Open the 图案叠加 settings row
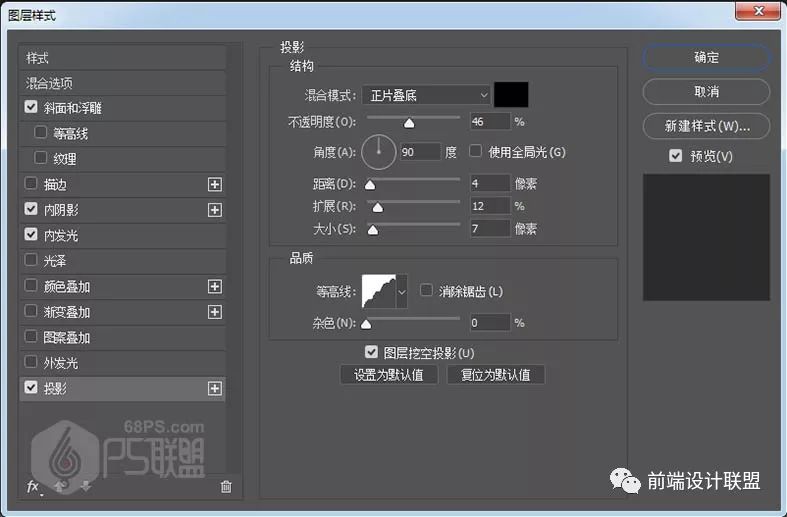787x517 pixels. (122, 337)
